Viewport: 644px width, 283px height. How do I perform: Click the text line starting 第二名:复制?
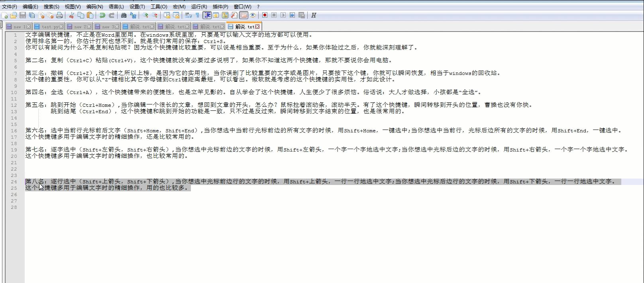tap(210, 60)
